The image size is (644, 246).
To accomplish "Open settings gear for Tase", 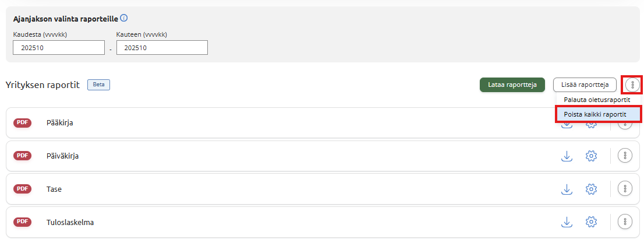I will coord(591,189).
